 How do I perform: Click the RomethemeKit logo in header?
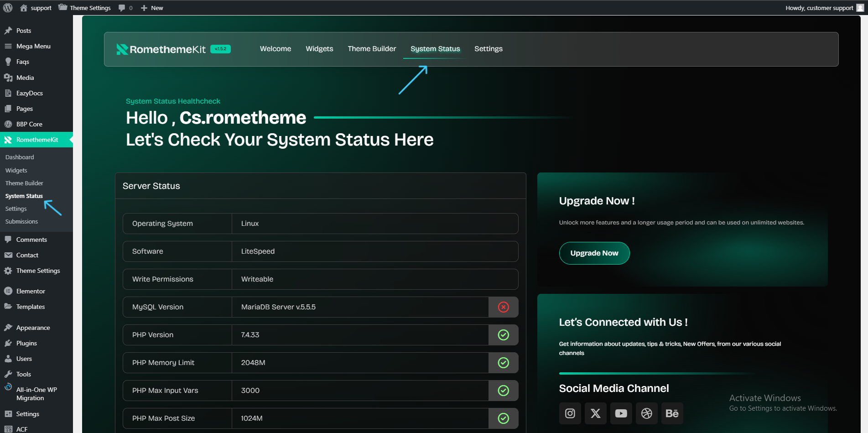(x=161, y=49)
